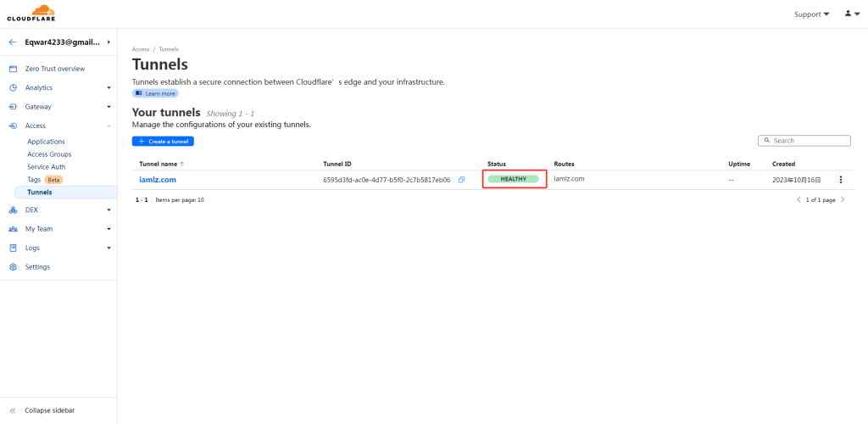Open Tags Beta page
This screenshot has width=868, height=424.
(45, 179)
